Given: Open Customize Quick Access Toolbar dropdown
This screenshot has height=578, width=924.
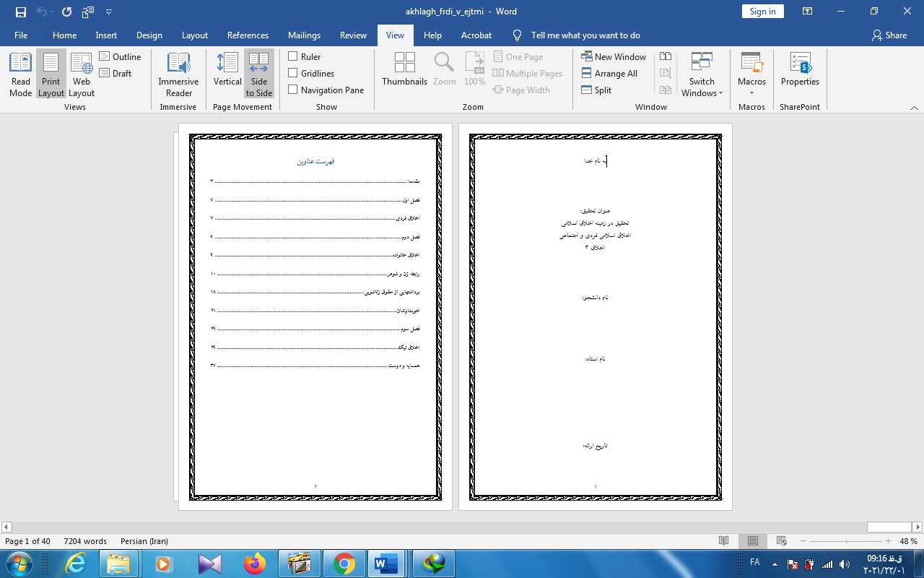Looking at the screenshot, I should point(109,12).
